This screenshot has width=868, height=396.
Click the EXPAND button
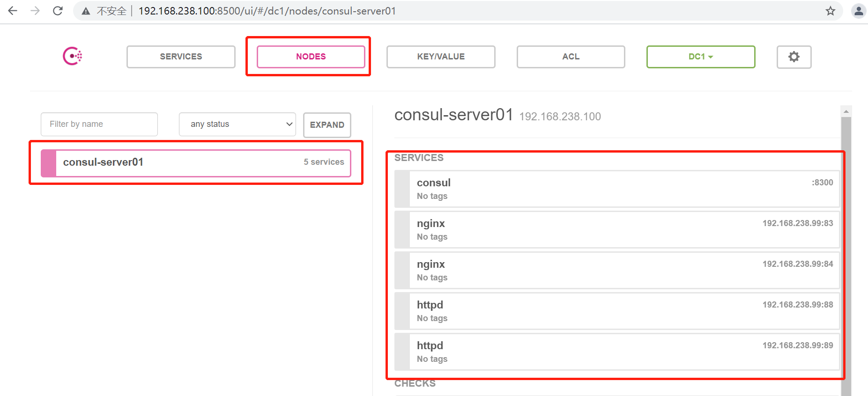[x=327, y=125]
